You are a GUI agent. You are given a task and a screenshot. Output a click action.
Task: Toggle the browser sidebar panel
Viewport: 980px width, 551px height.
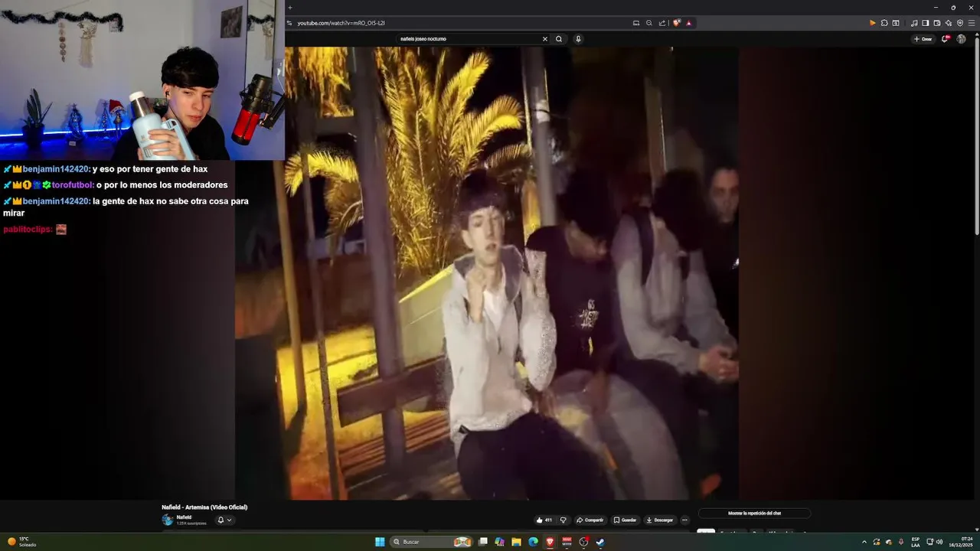point(926,23)
